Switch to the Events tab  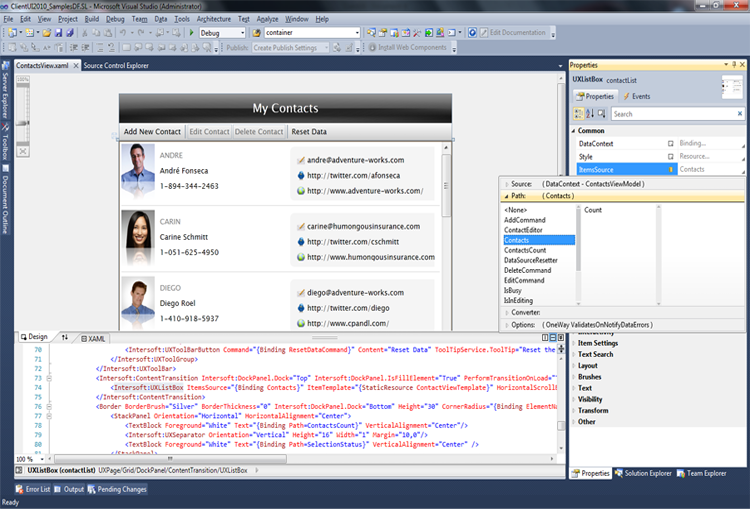637,96
